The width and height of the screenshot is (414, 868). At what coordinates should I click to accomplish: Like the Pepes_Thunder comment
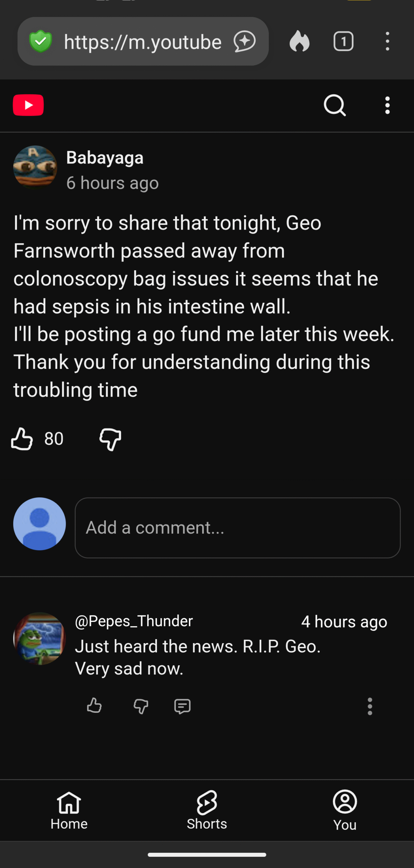pyautogui.click(x=94, y=706)
